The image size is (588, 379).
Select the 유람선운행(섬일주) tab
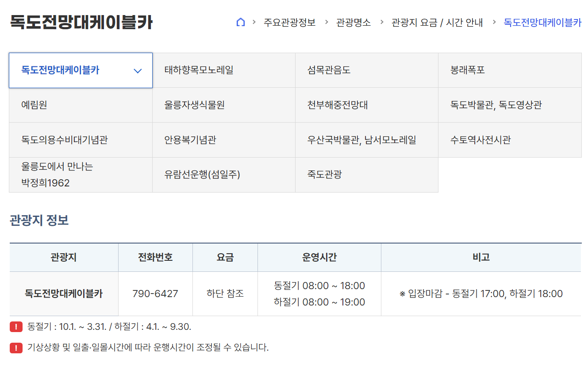coord(224,175)
